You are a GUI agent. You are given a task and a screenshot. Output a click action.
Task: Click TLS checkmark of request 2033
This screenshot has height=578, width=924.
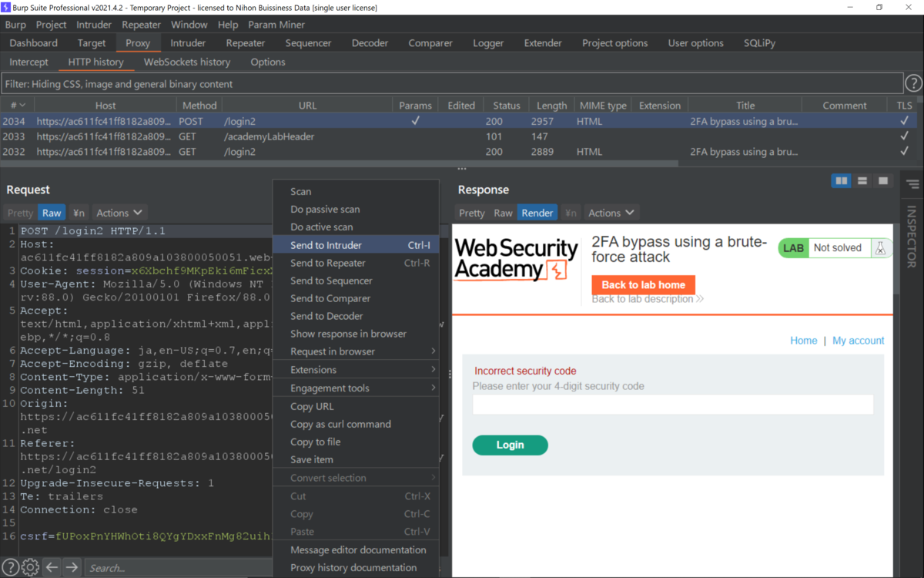904,136
